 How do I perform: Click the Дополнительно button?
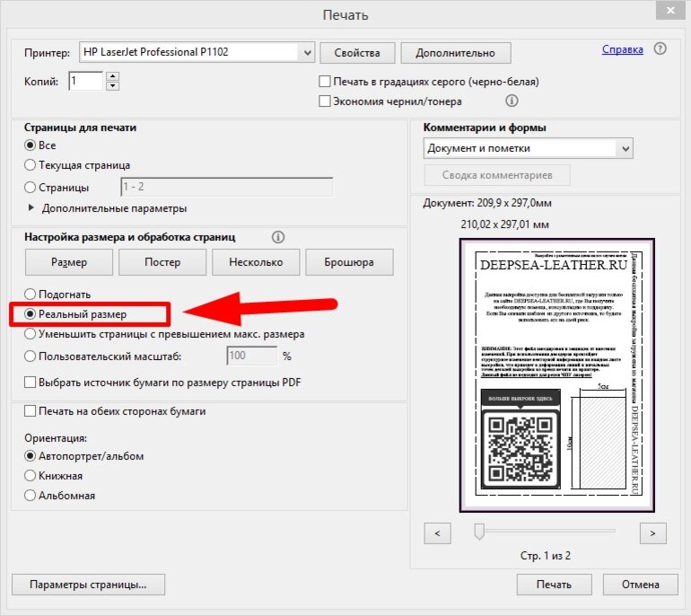click(456, 53)
